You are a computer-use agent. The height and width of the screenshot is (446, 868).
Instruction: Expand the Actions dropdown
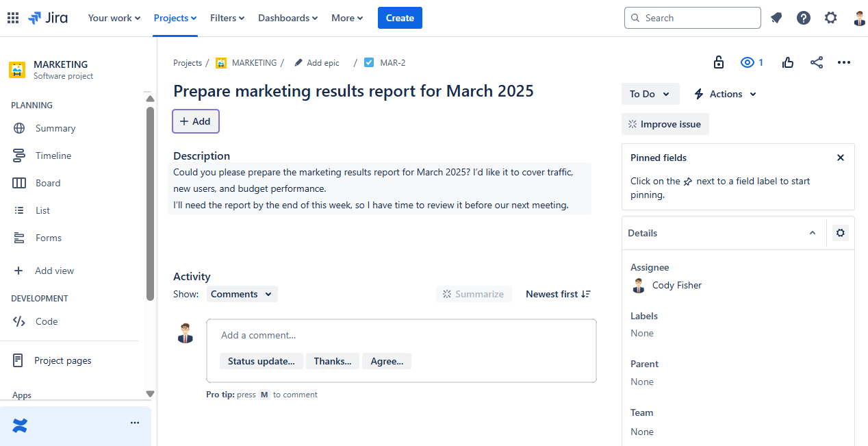point(726,94)
